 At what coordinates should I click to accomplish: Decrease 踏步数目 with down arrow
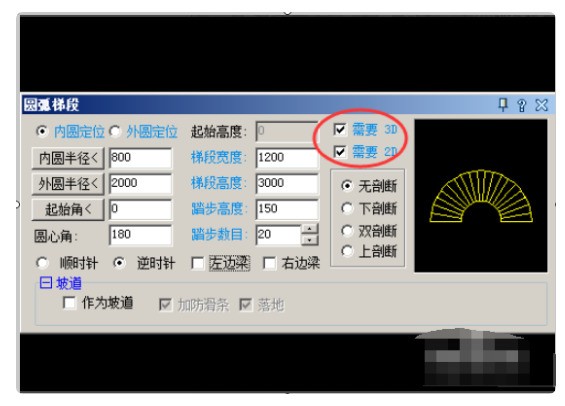[x=310, y=240]
